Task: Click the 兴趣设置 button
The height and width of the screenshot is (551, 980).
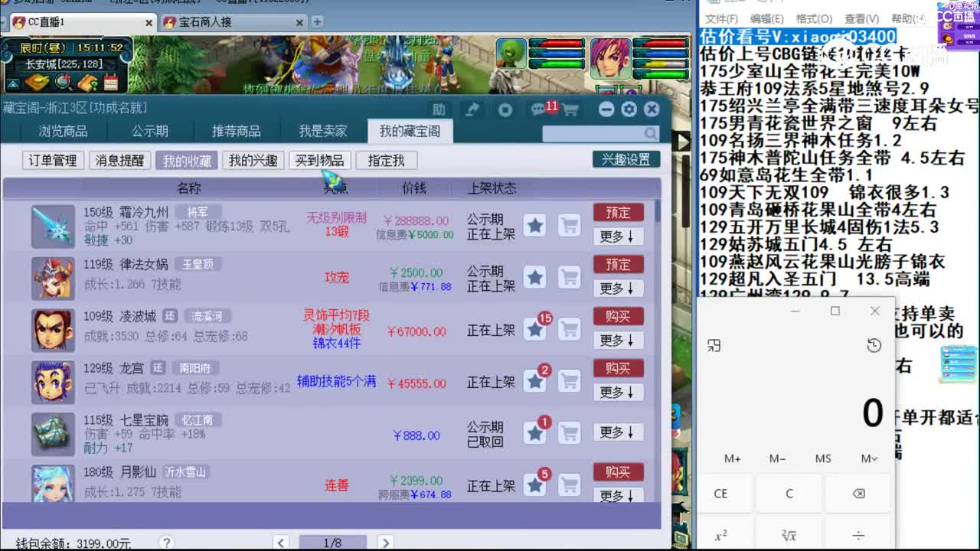Action: (x=626, y=159)
